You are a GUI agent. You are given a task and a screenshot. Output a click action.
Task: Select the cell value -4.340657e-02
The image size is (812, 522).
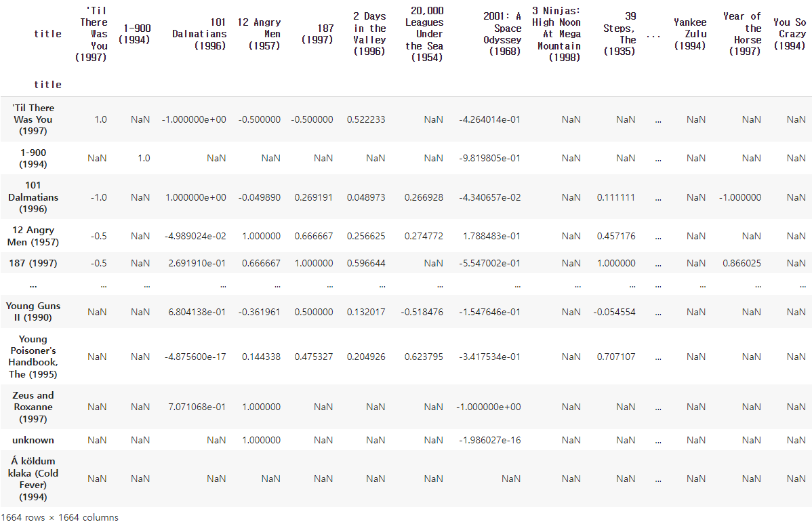pyautogui.click(x=490, y=197)
